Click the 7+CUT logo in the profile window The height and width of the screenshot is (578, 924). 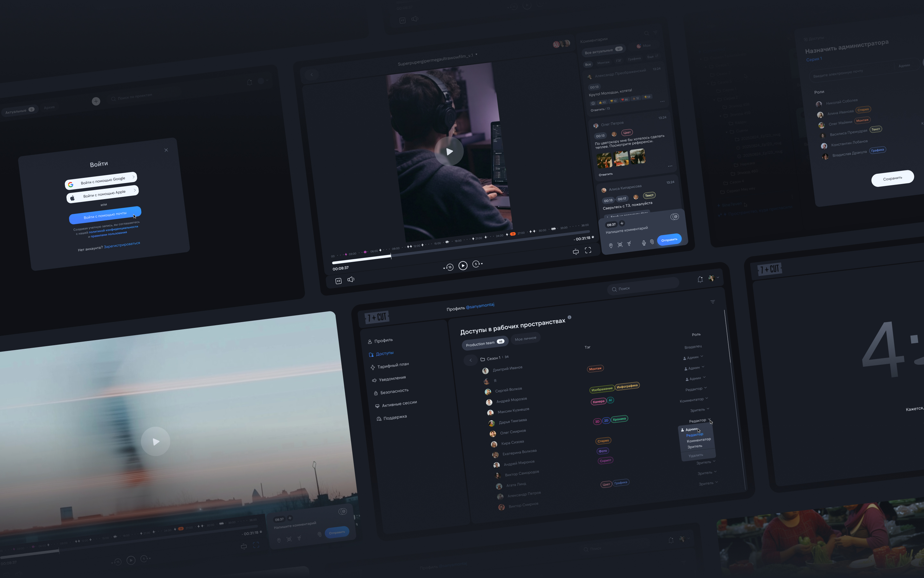(377, 317)
